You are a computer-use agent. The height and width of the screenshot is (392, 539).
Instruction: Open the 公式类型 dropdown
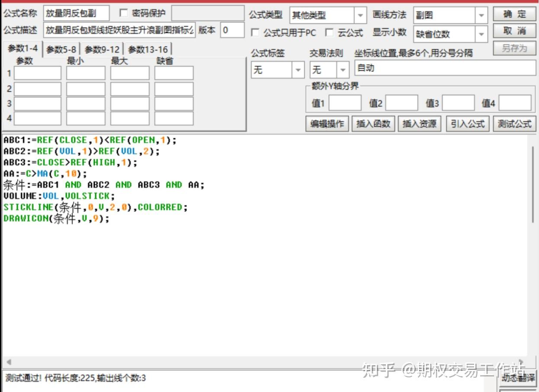coord(360,16)
